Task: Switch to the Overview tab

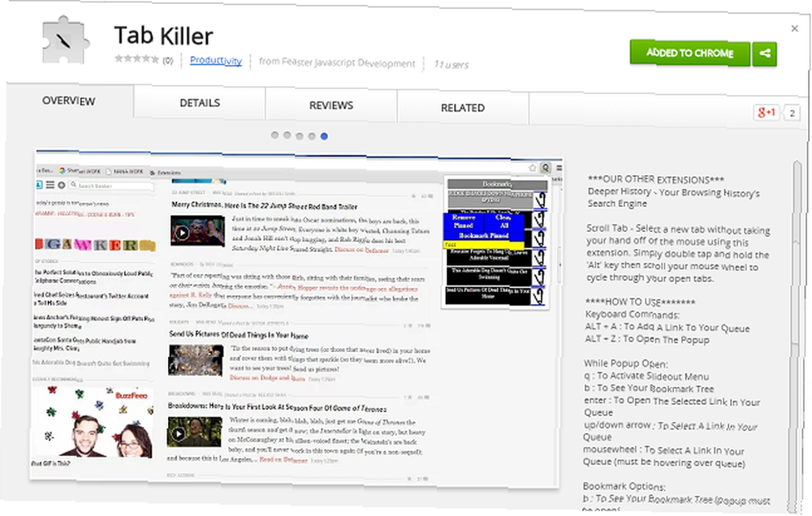Action: pos(69,101)
